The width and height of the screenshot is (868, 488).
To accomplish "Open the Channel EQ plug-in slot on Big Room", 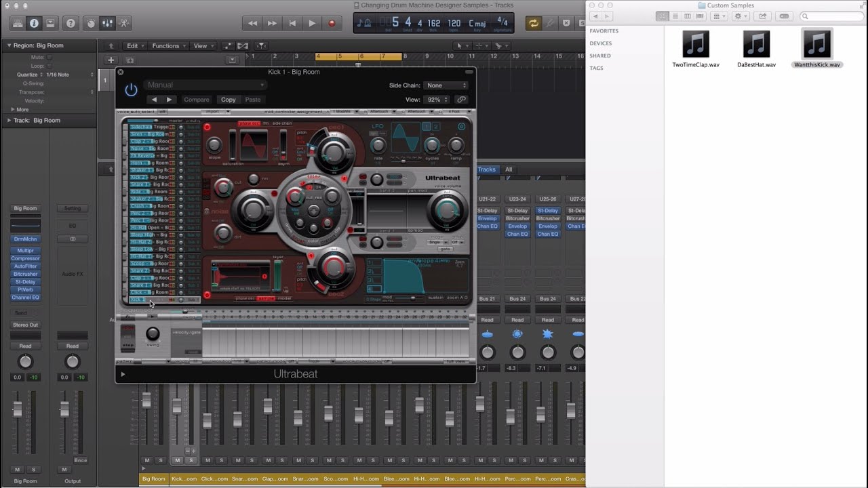I will (x=25, y=298).
